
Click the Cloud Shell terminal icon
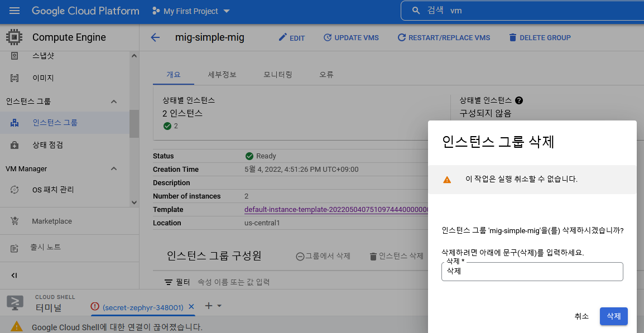pyautogui.click(x=15, y=303)
